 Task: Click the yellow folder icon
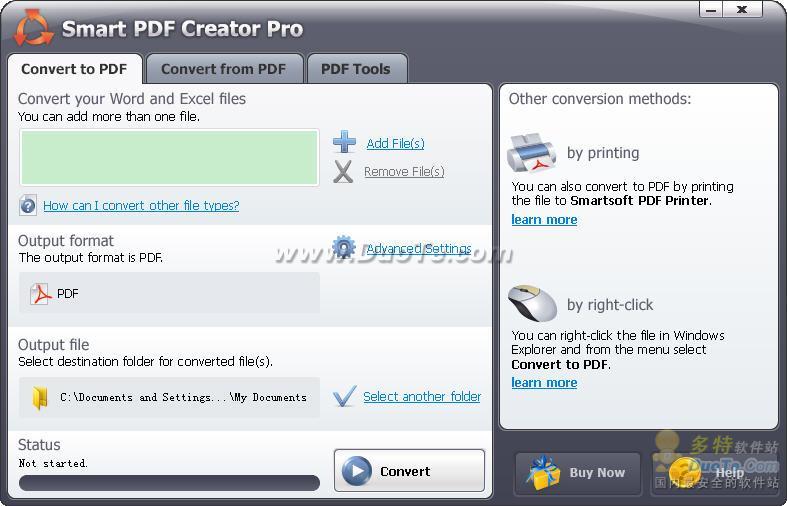40,398
